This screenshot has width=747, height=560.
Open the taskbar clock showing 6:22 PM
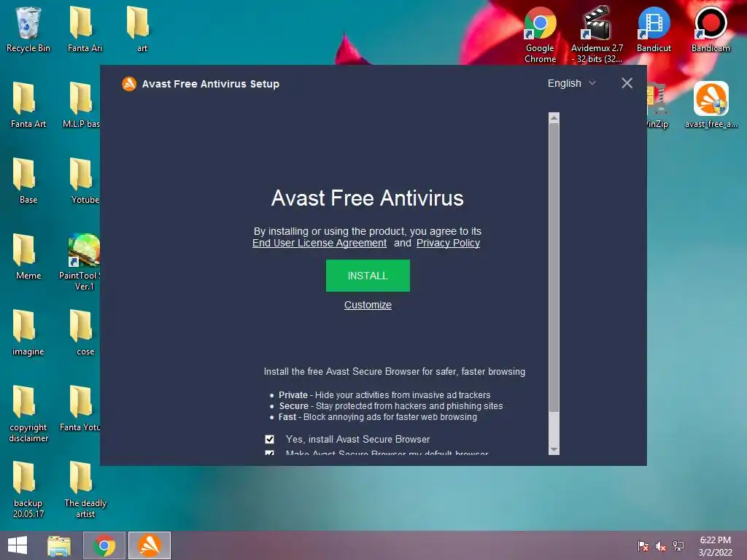[x=715, y=546]
